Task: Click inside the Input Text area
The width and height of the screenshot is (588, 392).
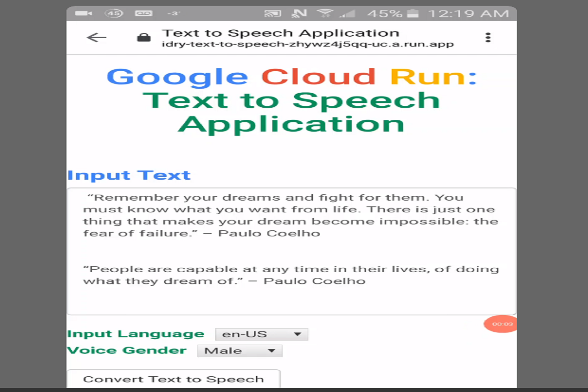Action: 292,251
